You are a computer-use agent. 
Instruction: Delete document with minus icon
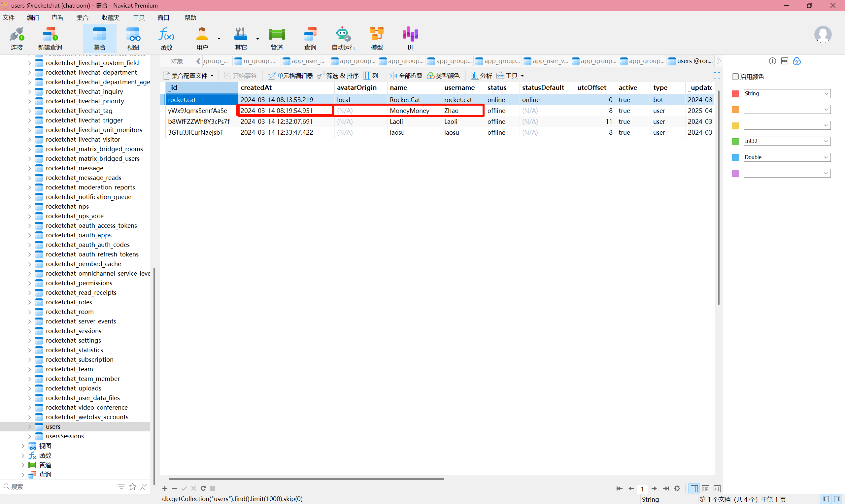[174, 488]
